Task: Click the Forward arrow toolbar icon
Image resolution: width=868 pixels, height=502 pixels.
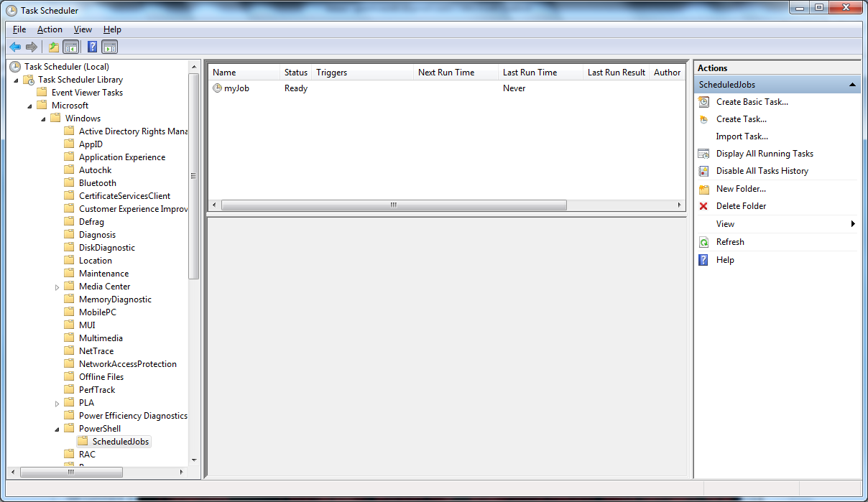Action: pos(31,47)
